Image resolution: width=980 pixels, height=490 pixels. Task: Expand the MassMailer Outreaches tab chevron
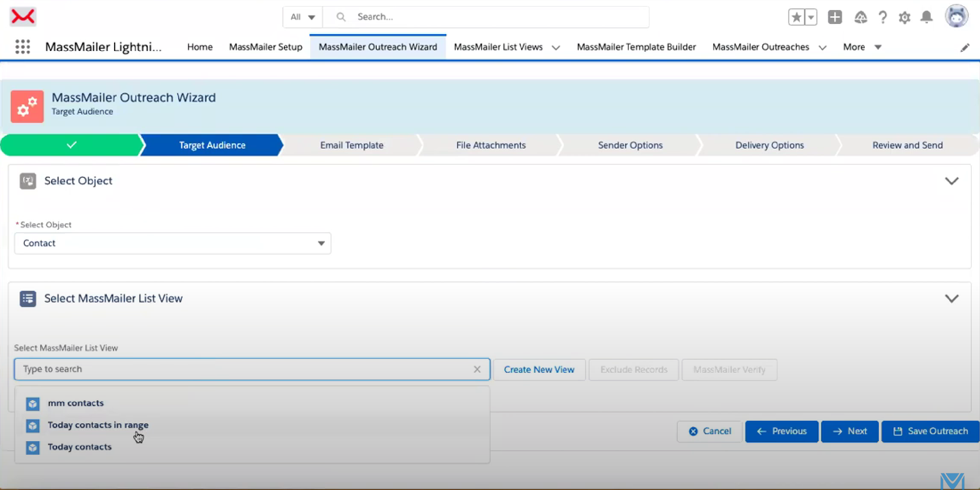[823, 48]
